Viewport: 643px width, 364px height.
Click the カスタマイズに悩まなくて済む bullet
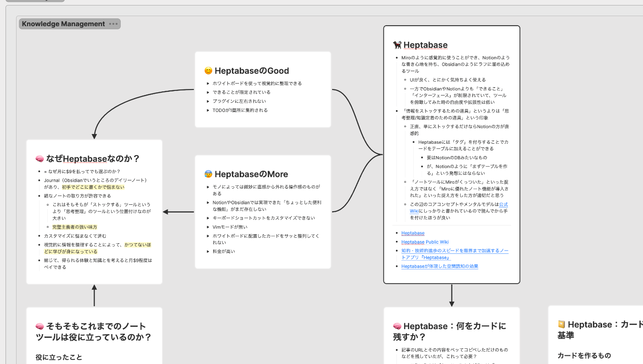(x=75, y=236)
